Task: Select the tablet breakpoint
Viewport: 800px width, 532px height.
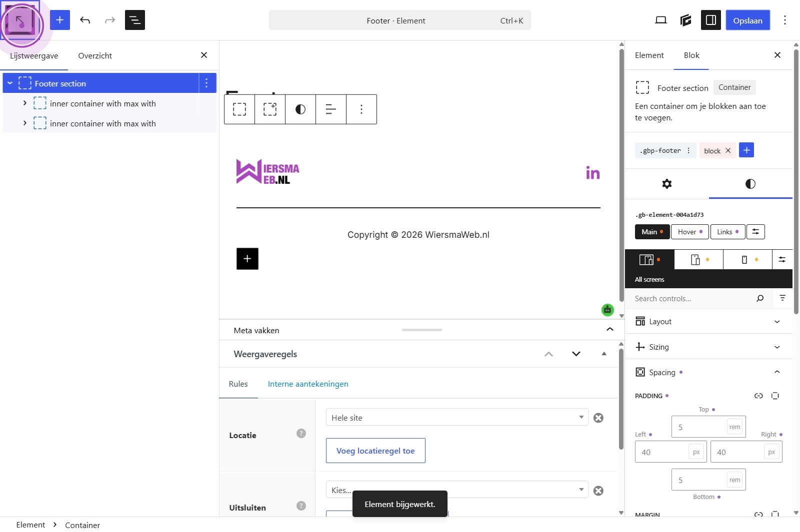Action: [x=699, y=260]
